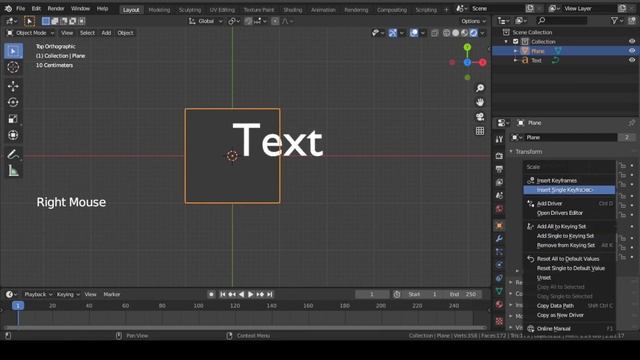Open the Playback dropdown
This screenshot has width=640, height=360.
pyautogui.click(x=38, y=294)
